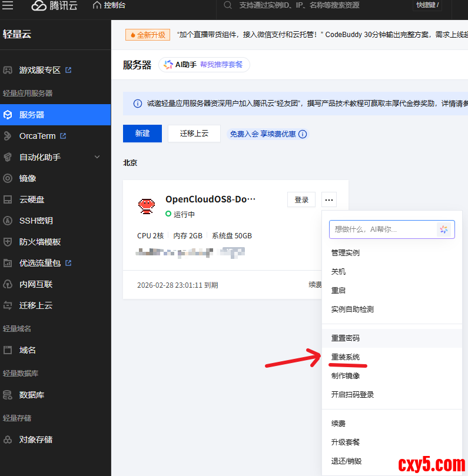Choose 制作镜像 from the menu
This screenshot has height=476, width=468.
(392, 375)
